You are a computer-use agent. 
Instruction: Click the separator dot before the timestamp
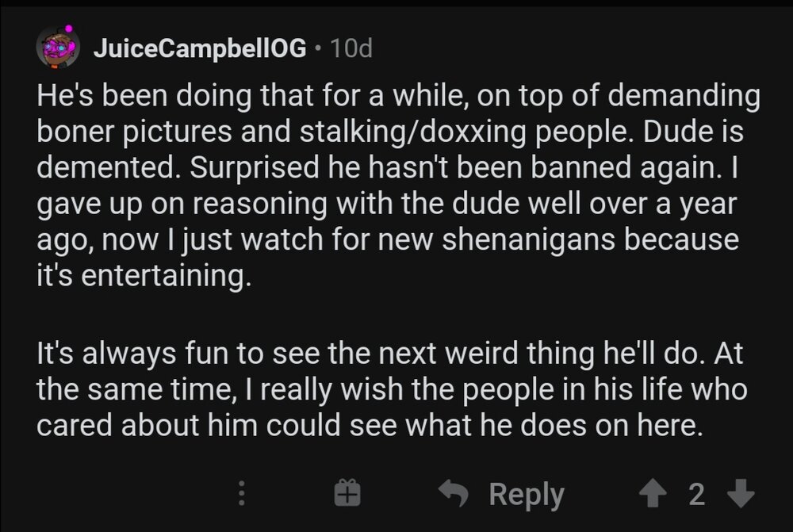317,49
